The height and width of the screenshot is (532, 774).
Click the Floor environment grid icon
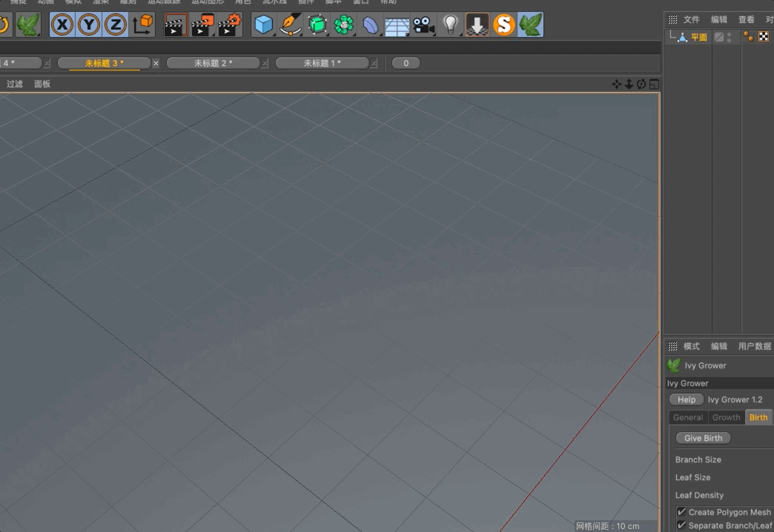(x=397, y=26)
